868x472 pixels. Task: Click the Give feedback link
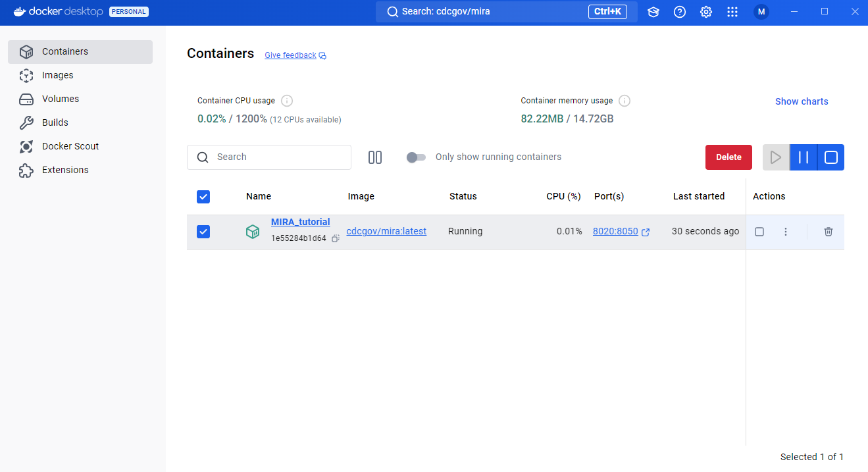[290, 55]
